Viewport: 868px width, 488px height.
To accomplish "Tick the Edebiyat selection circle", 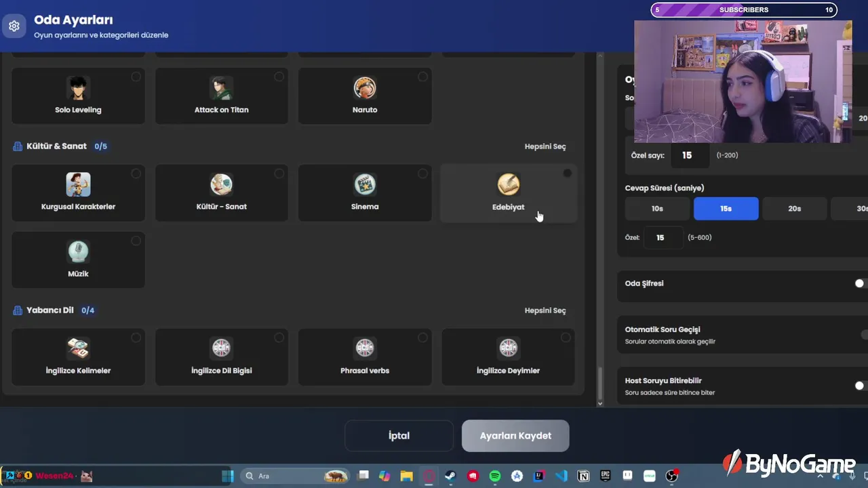I will [567, 174].
